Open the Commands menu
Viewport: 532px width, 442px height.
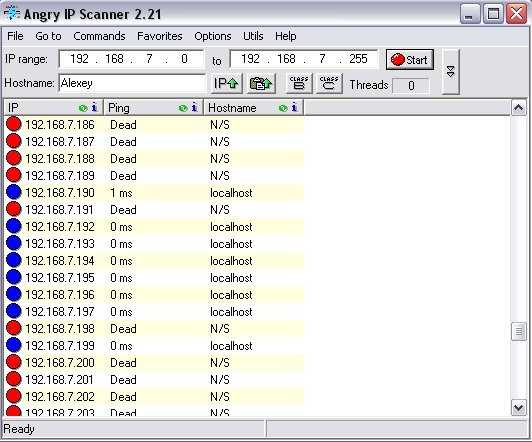pos(99,36)
